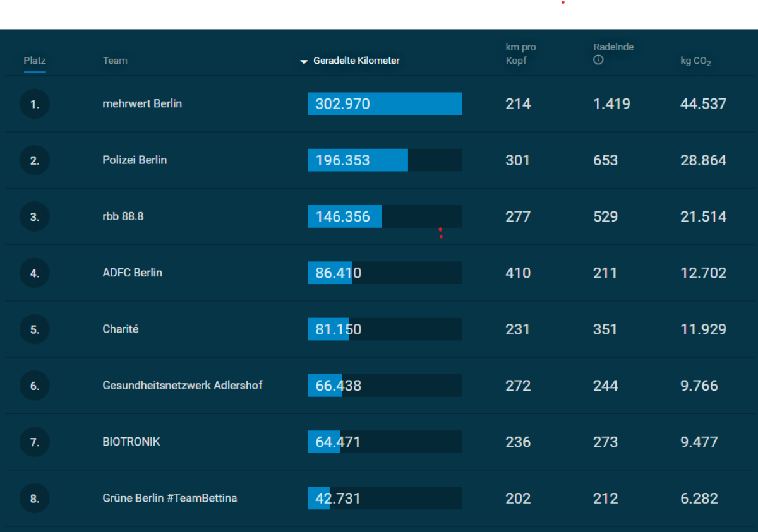758x532 pixels.
Task: Click CO2 value 21.514 for rbb 88.8
Action: pos(704,216)
